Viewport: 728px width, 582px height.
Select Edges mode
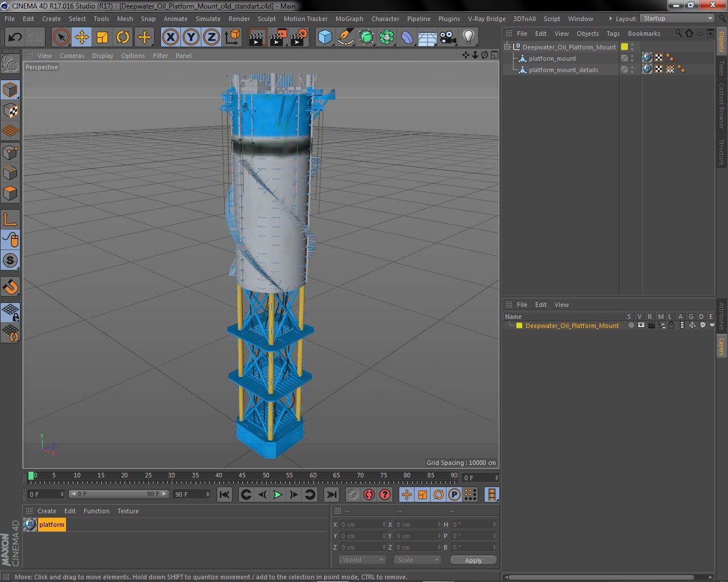click(x=10, y=172)
